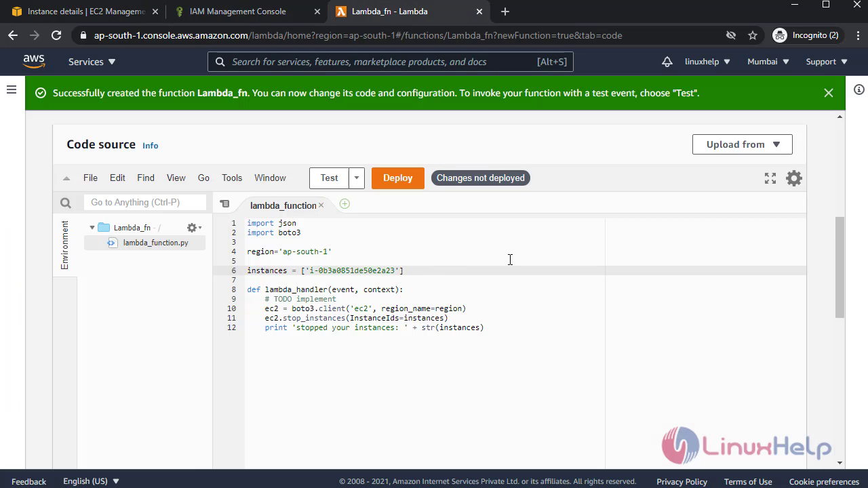Open the Environment folder settings gear
The height and width of the screenshot is (488, 868).
click(194, 228)
